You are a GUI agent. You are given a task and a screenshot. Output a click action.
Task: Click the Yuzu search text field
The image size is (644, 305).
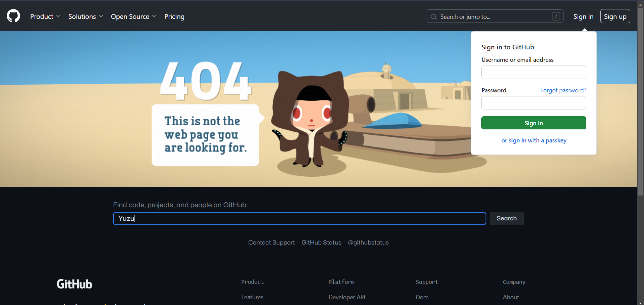300,218
